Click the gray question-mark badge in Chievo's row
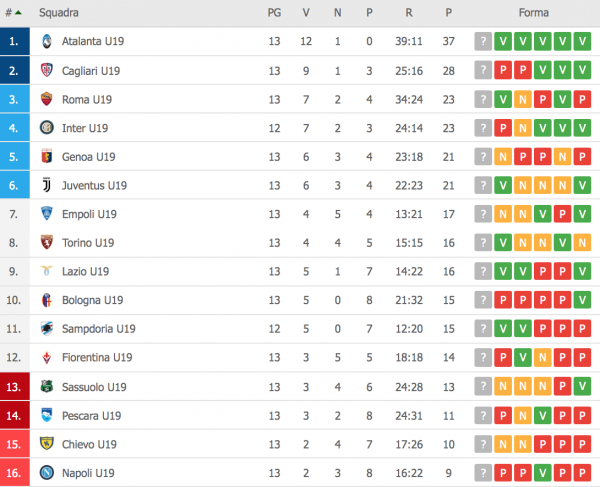The height and width of the screenshot is (487, 600). [x=483, y=444]
